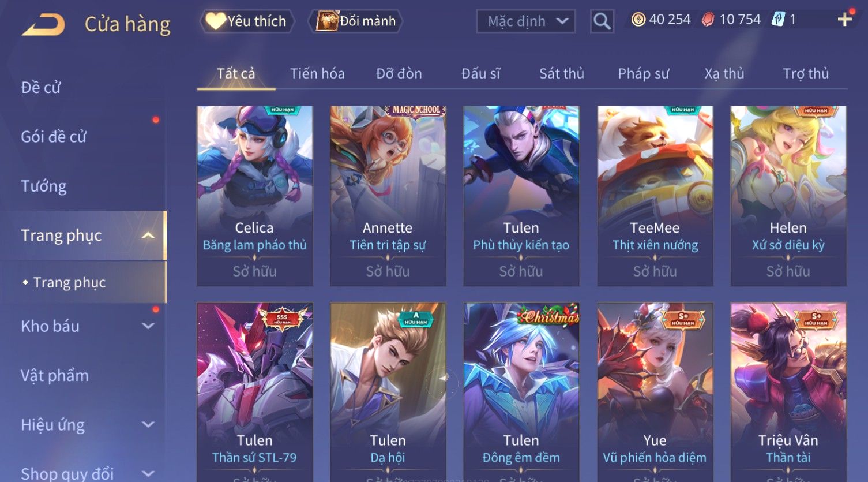This screenshot has height=482, width=868.
Task: Open the search magnifier icon
Action: tap(602, 21)
